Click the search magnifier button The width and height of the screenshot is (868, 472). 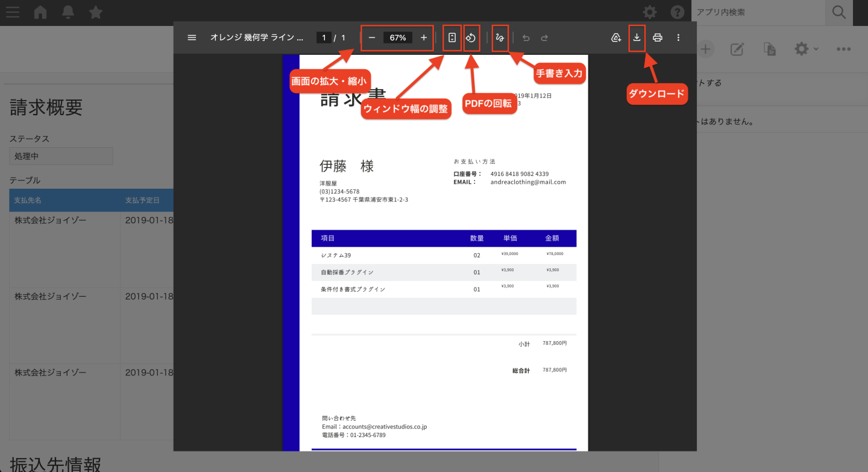(839, 12)
